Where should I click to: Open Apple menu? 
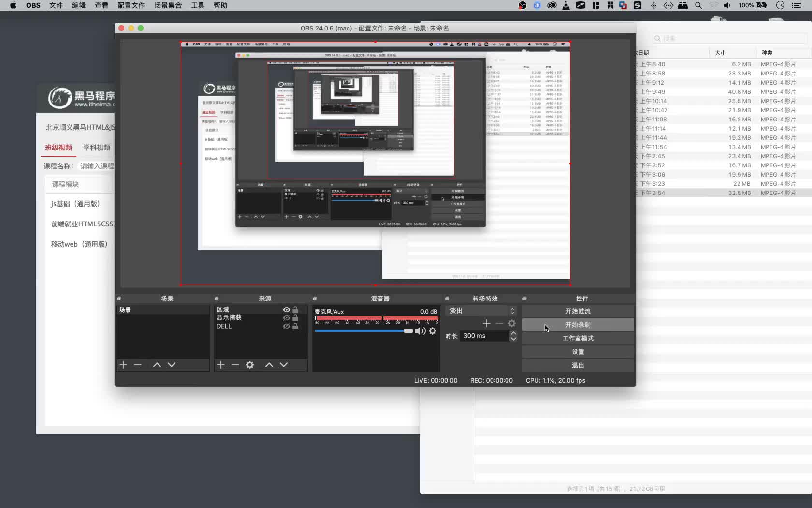click(x=13, y=5)
